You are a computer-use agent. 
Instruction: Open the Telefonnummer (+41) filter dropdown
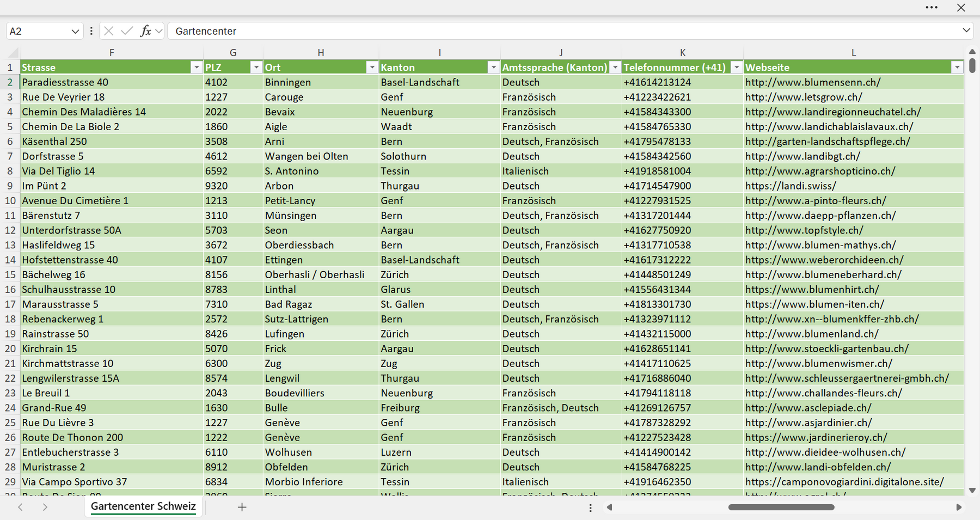[x=736, y=67]
